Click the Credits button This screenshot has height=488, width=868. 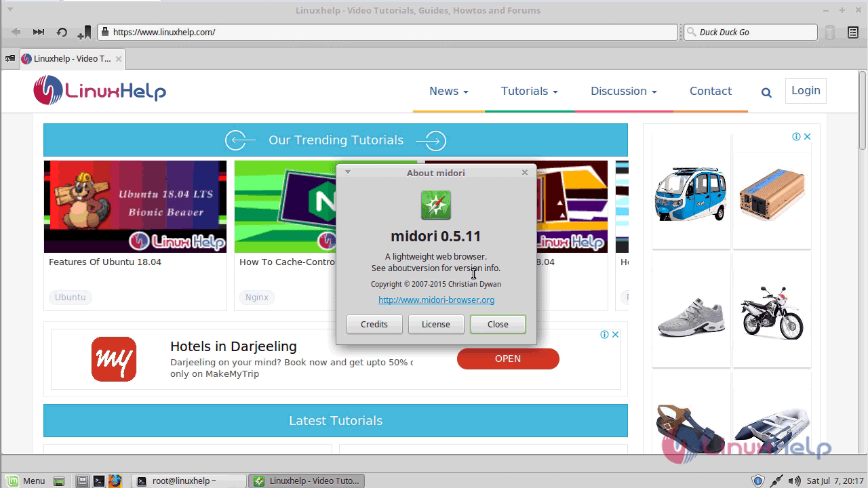374,324
